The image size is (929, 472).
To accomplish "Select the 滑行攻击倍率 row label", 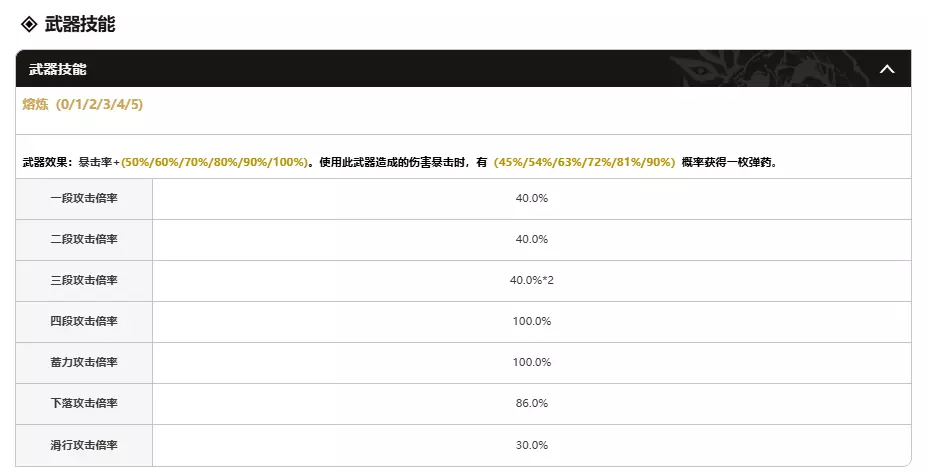I will click(x=84, y=444).
